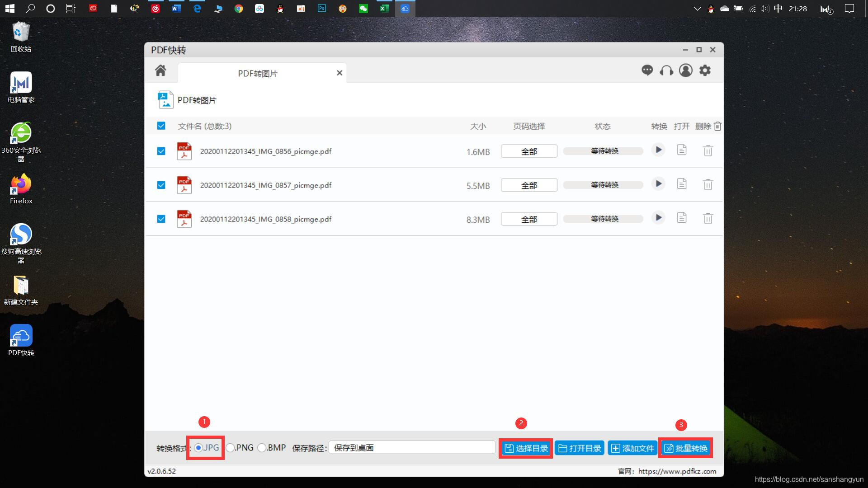Image resolution: width=868 pixels, height=488 pixels.
Task: Select the .PNG output format
Action: 231,448
